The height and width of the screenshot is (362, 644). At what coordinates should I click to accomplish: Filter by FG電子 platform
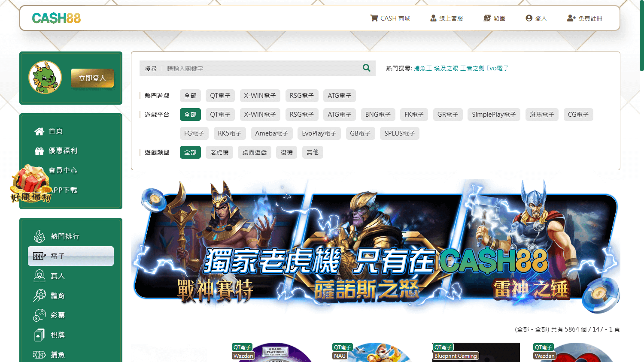coord(194,133)
